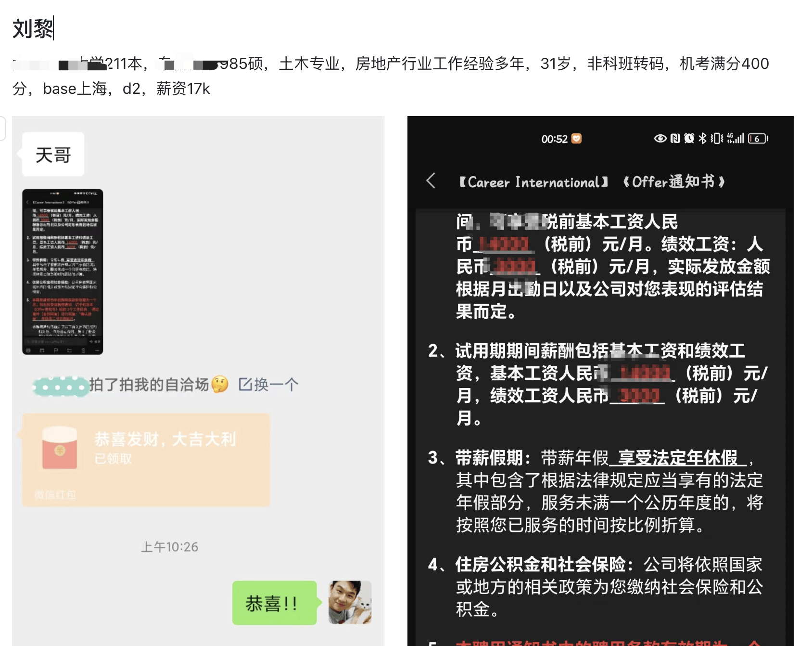Tap the vibrate mode status icon
Viewport: 812px width, 646px height.
(717, 138)
